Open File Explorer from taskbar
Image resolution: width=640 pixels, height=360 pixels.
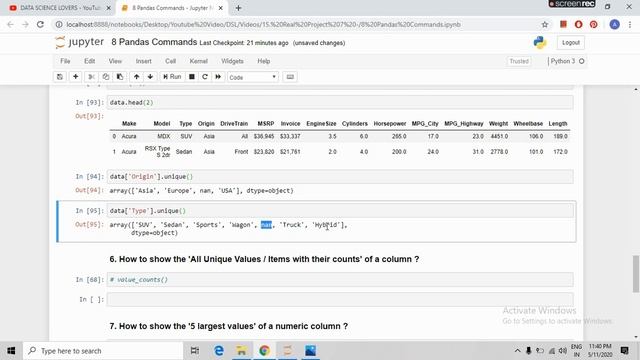pos(242,351)
